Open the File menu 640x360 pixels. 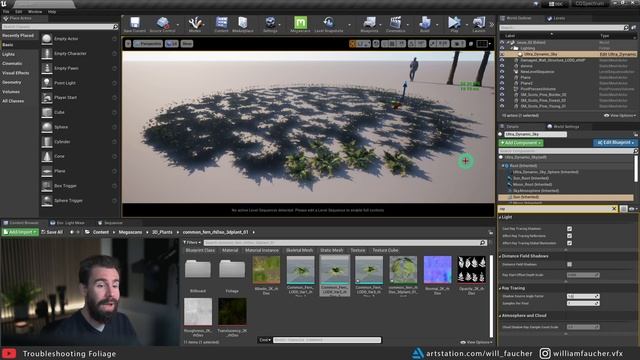[x=6, y=12]
